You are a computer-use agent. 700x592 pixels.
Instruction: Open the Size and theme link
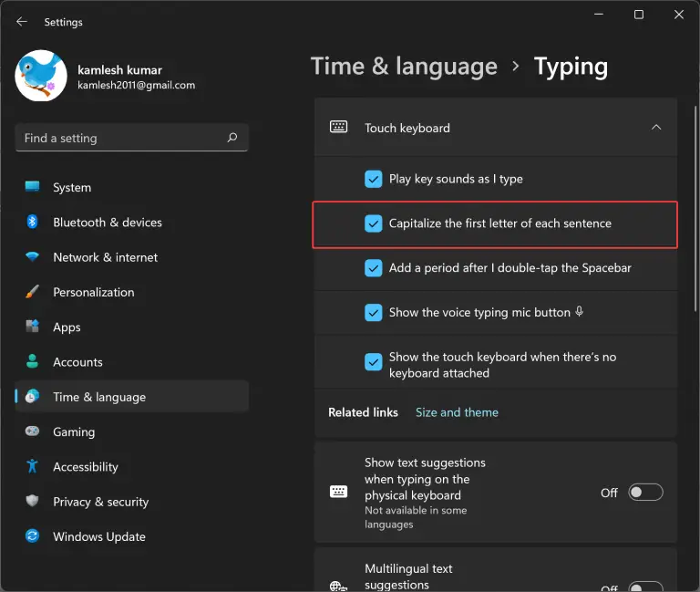(x=457, y=412)
